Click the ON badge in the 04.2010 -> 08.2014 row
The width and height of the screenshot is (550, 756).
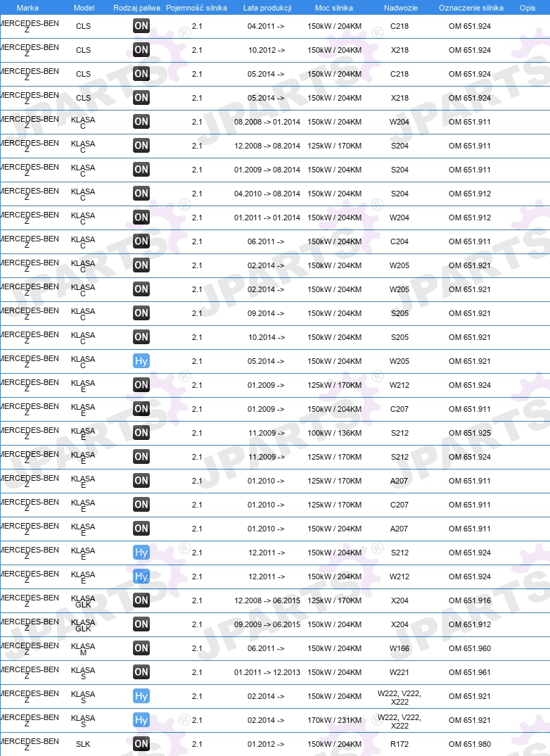(x=141, y=194)
